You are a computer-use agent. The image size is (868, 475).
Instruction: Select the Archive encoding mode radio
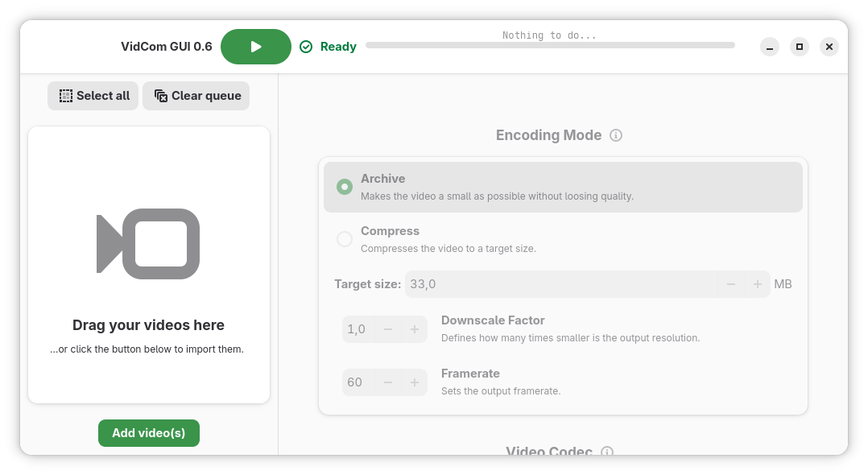345,187
